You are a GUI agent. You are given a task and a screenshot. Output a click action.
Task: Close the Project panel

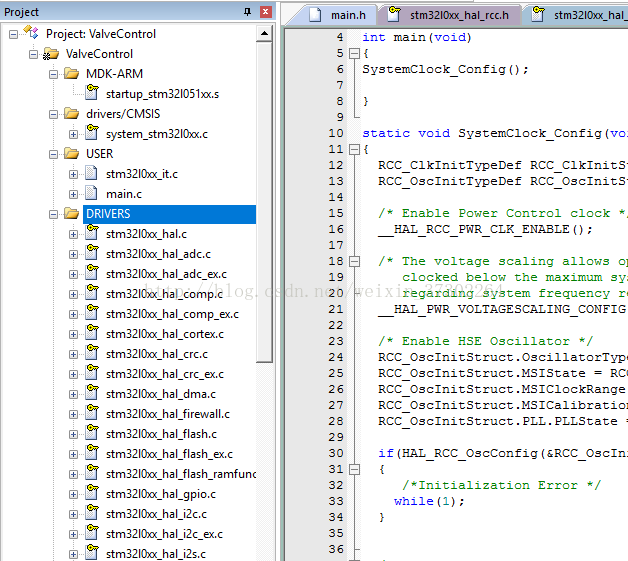(265, 12)
